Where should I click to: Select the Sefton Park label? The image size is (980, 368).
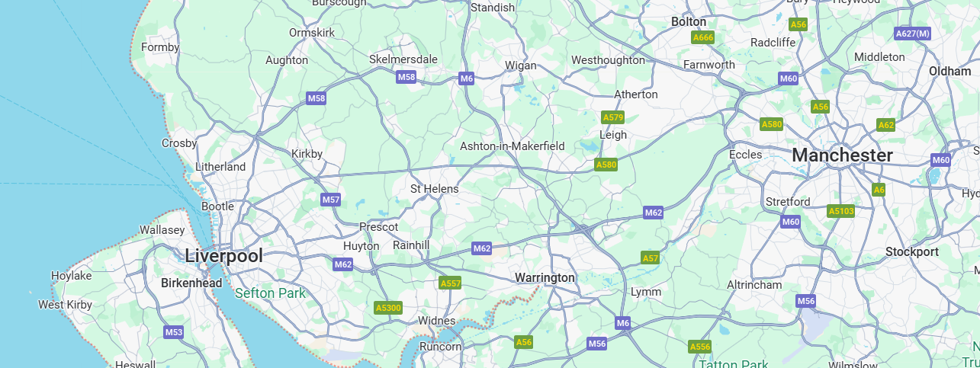tap(270, 293)
